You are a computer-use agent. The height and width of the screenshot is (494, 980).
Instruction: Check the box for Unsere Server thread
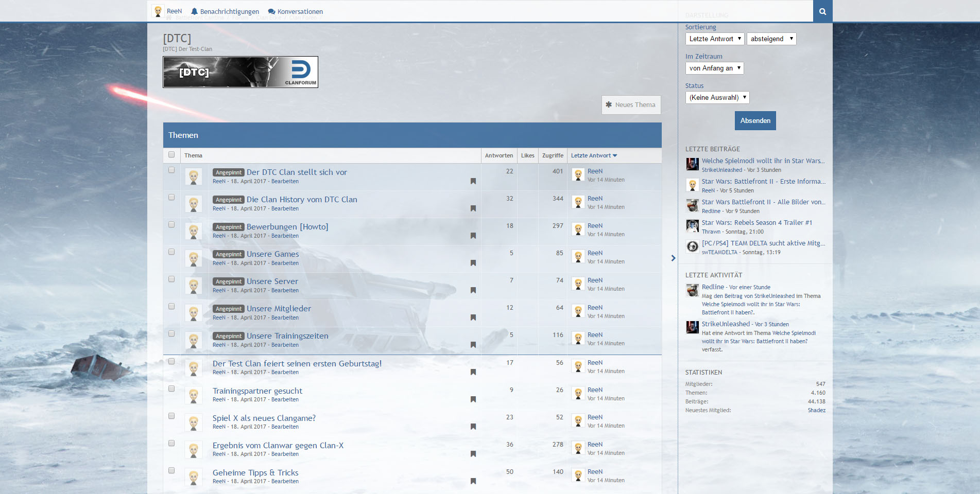(171, 279)
